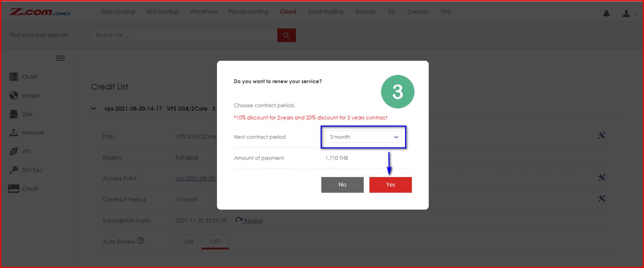Turn Auto Renew ON

(189, 241)
